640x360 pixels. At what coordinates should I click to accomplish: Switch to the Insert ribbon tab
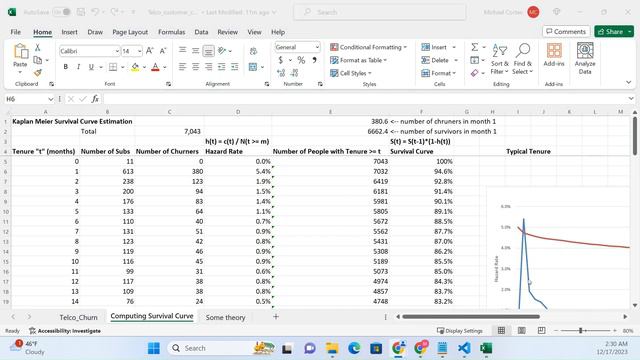point(69,32)
